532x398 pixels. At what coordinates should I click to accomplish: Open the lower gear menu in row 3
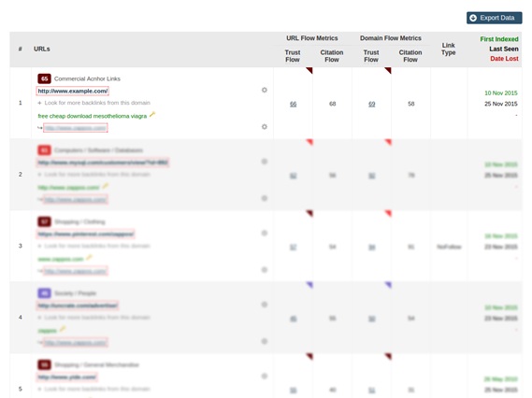(x=265, y=269)
